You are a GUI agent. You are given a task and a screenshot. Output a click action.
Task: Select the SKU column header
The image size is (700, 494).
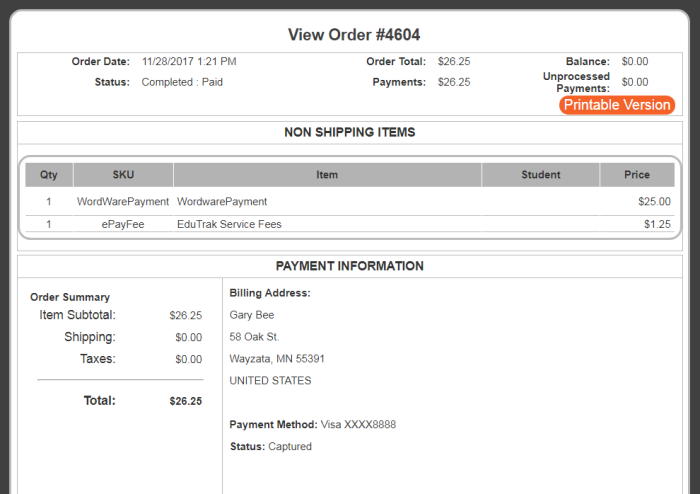[x=123, y=174]
